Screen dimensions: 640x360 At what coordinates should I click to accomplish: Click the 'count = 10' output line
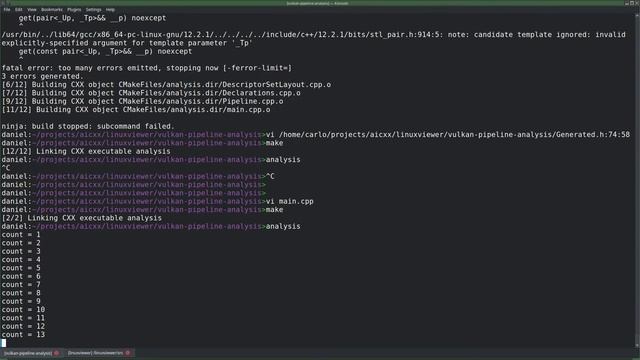click(23, 310)
